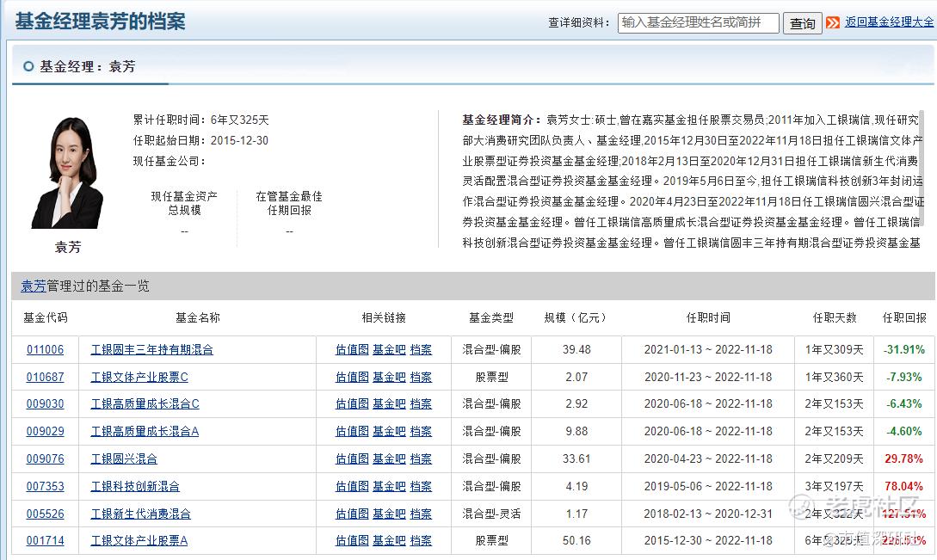Open 基金吧 for 工银圆丰三年持有期混合
The width and height of the screenshot is (937, 560).
(x=389, y=349)
